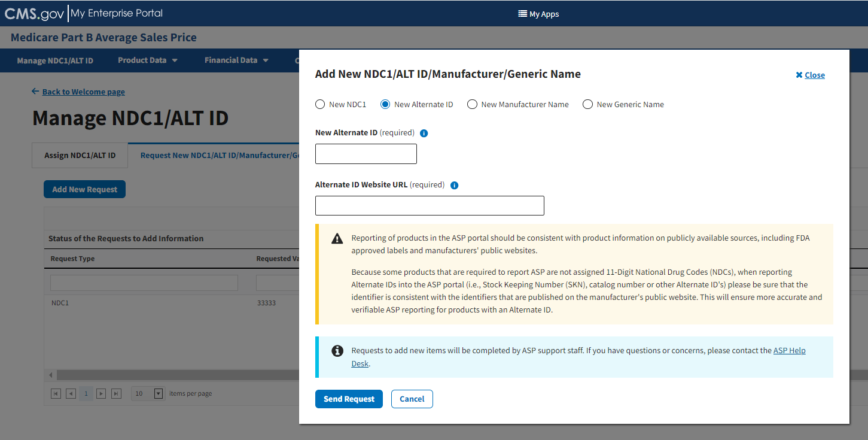Screen dimensions: 868x440
Task: Expand the Product Data menu
Action: pos(148,60)
